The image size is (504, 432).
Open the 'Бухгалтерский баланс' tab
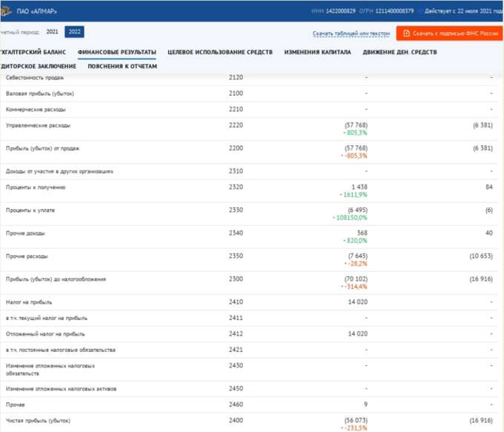pyautogui.click(x=33, y=53)
